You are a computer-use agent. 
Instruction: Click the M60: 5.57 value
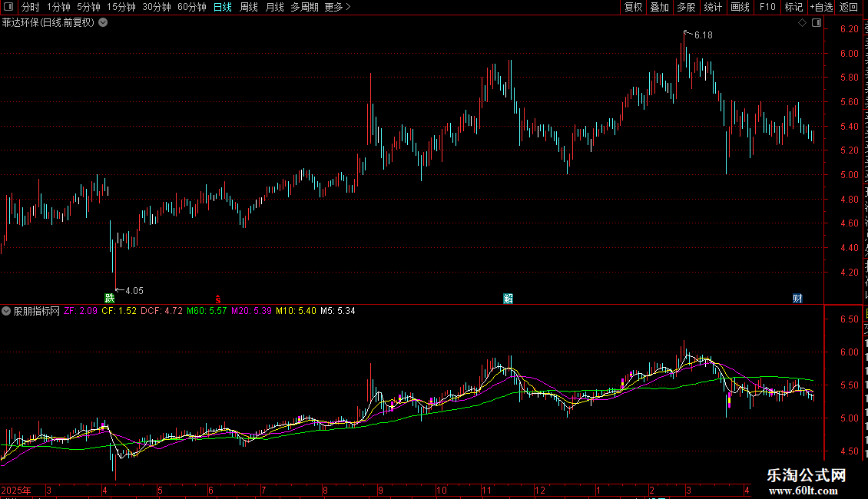207,311
